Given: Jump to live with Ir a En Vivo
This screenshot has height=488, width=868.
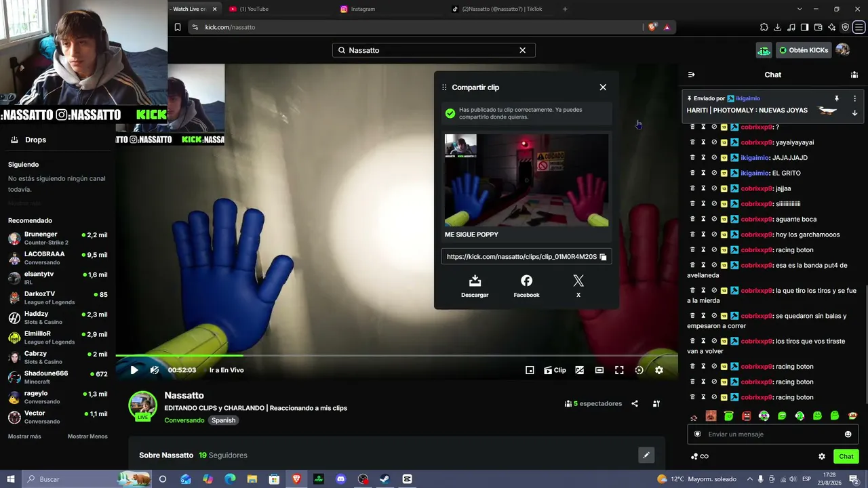Looking at the screenshot, I should 226,370.
